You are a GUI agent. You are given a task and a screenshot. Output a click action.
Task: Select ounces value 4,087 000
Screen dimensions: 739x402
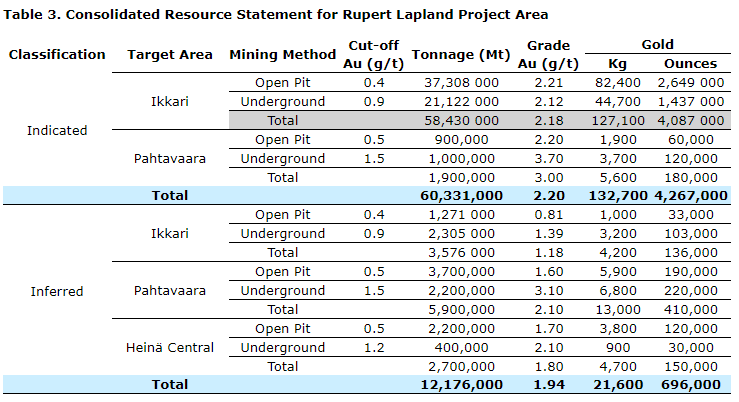tap(690, 121)
